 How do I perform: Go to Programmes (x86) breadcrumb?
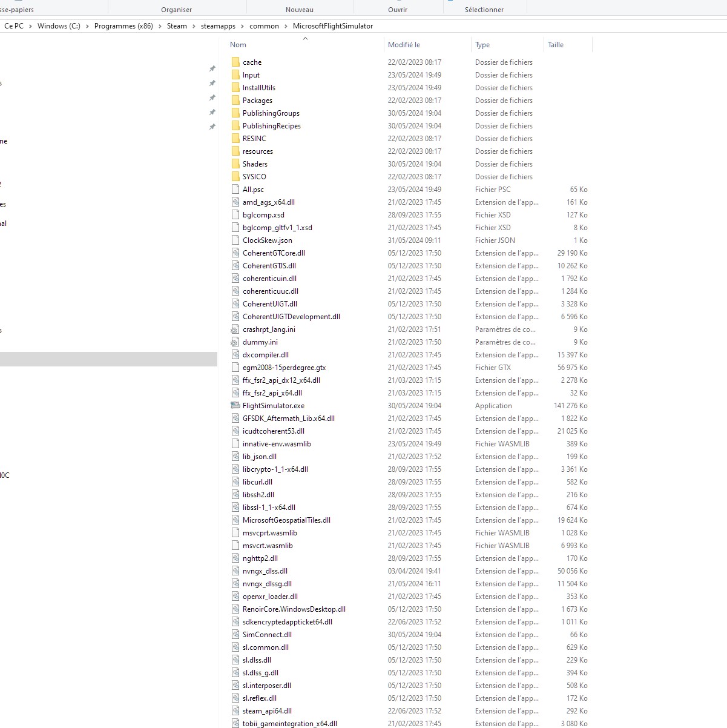(123, 26)
